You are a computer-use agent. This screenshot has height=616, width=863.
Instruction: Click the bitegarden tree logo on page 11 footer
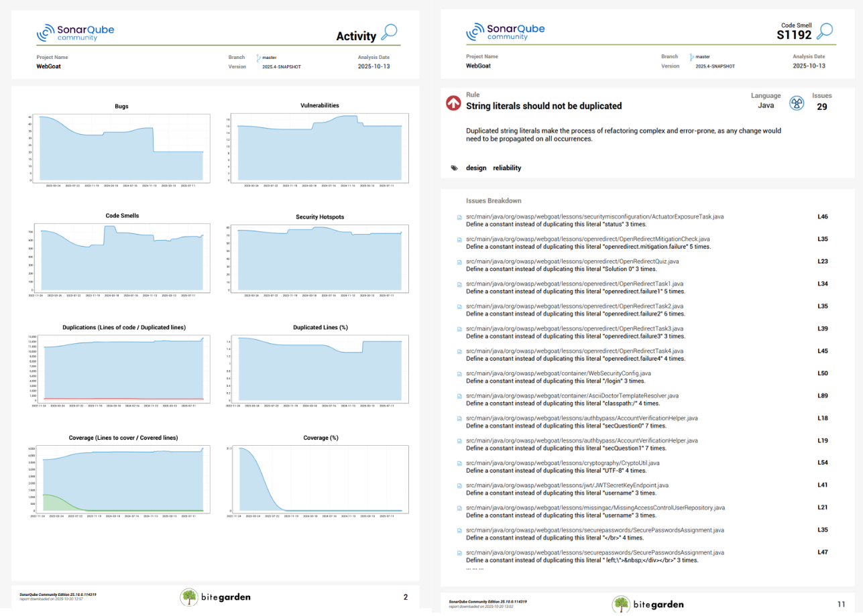pos(622,604)
